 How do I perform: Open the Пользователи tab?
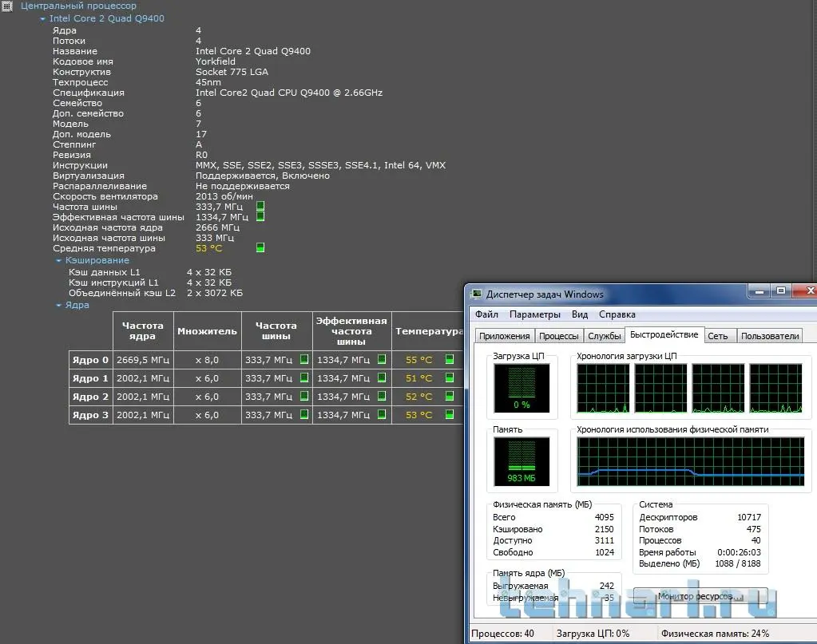coord(770,336)
